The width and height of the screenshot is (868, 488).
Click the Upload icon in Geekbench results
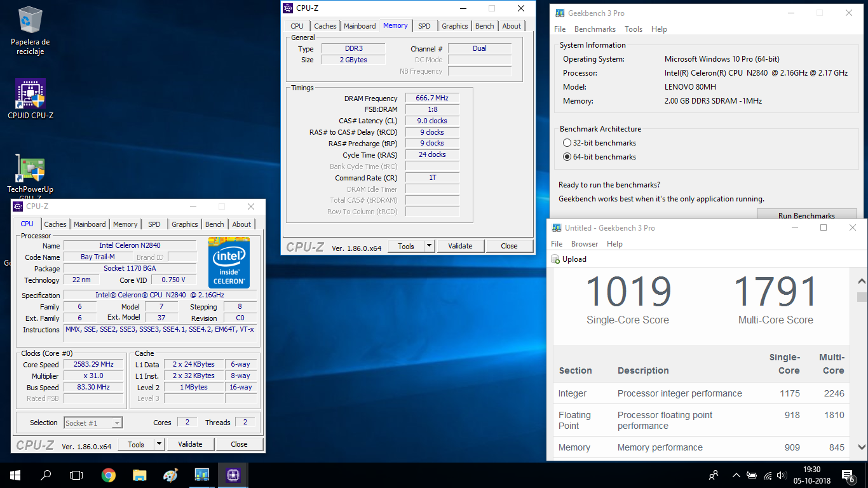555,259
